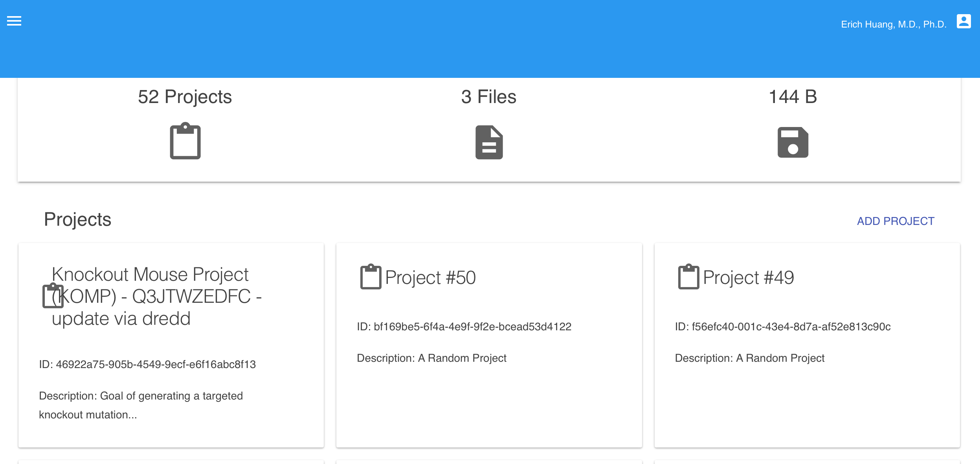
Task: Open Knockout Mouse Project (KOMP) title
Action: click(157, 296)
